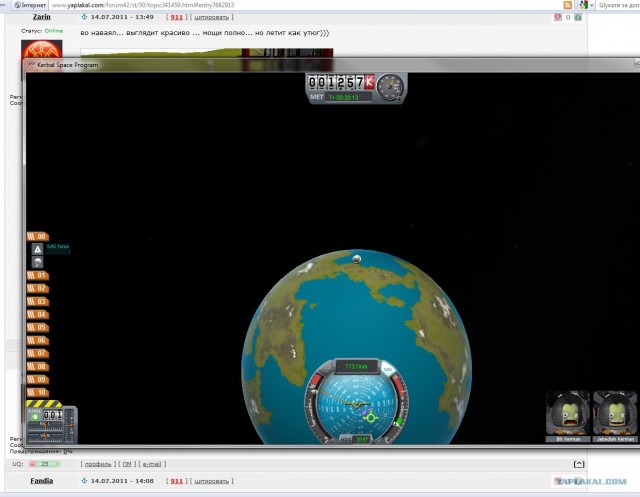This screenshot has width=640, height=497.
Task: Click the Kerbal Space Program window title icon
Action: coord(31,65)
